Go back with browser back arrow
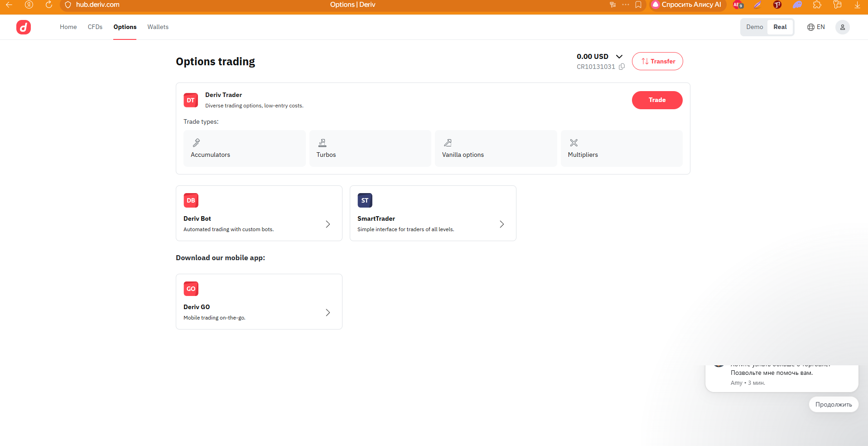The height and width of the screenshot is (446, 868). point(9,5)
